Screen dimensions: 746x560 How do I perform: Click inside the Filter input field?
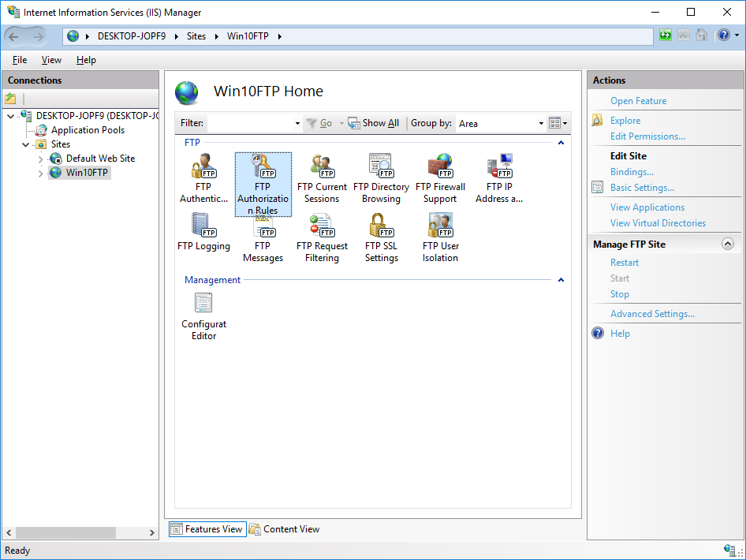252,124
